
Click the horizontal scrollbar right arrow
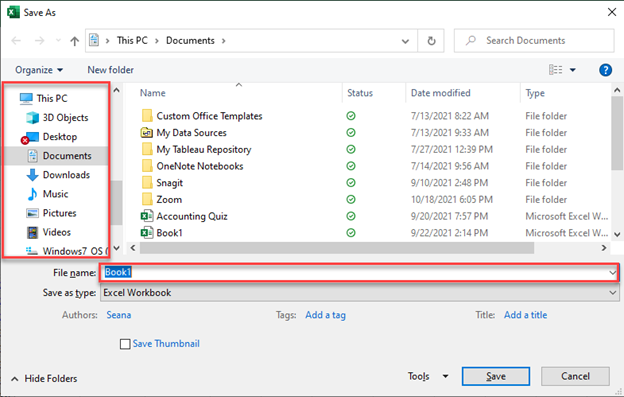tap(604, 248)
